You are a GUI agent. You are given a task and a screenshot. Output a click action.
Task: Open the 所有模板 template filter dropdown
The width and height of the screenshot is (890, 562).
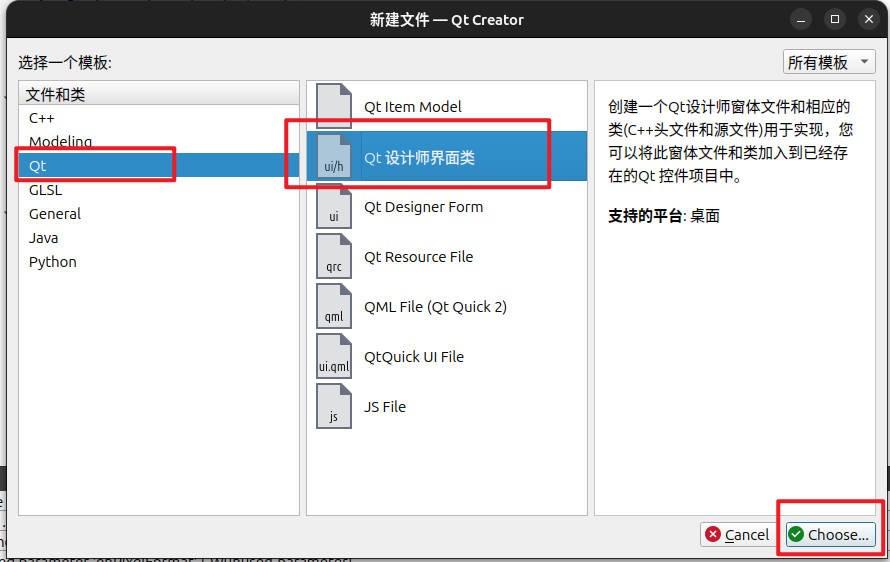pyautogui.click(x=829, y=62)
